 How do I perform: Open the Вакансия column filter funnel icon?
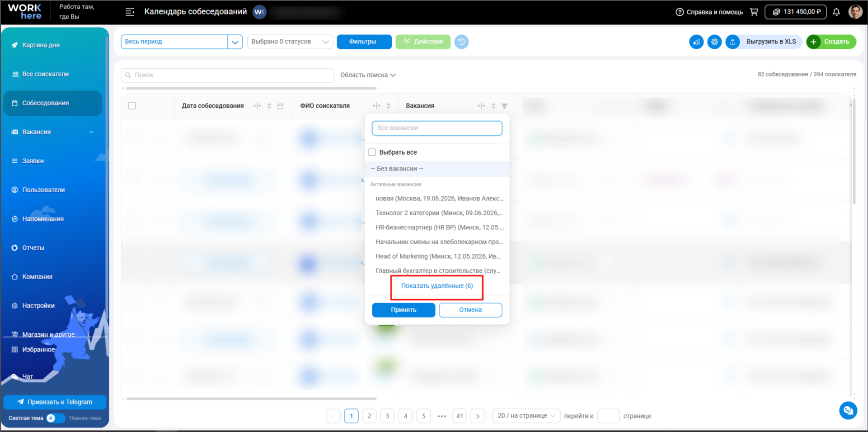click(x=505, y=106)
